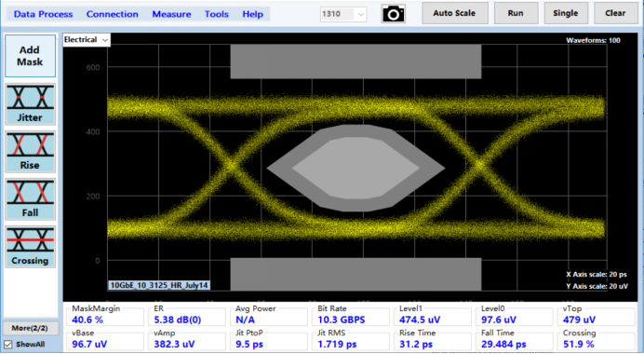This screenshot has height=354, width=644.
Task: Open the Data Process menu
Action: point(43,14)
